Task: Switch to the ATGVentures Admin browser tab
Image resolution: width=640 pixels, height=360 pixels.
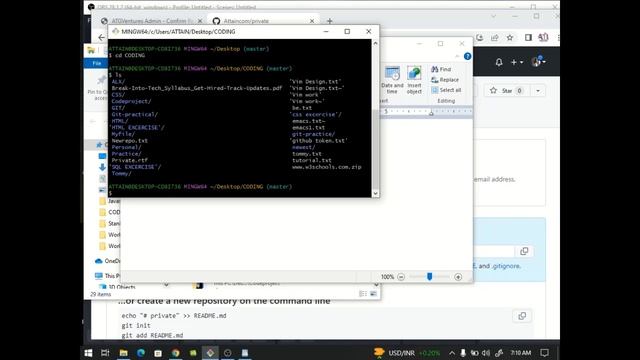Action: click(151, 21)
